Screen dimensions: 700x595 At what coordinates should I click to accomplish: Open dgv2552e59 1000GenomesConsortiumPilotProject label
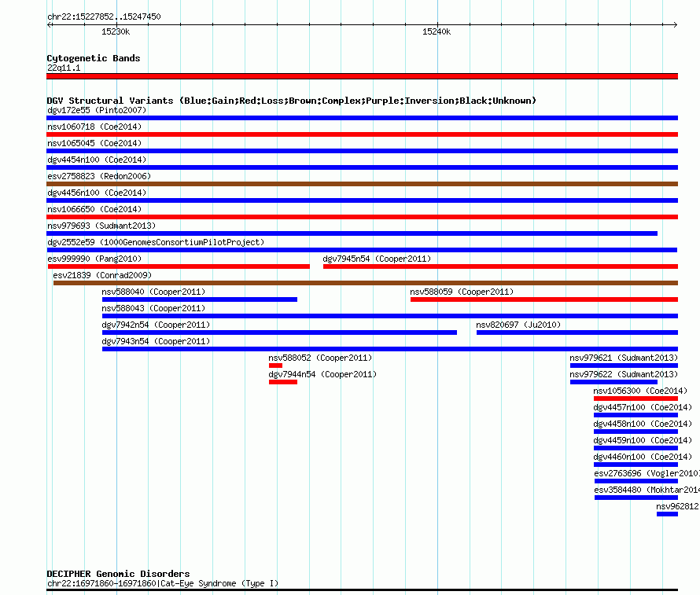tap(156, 242)
